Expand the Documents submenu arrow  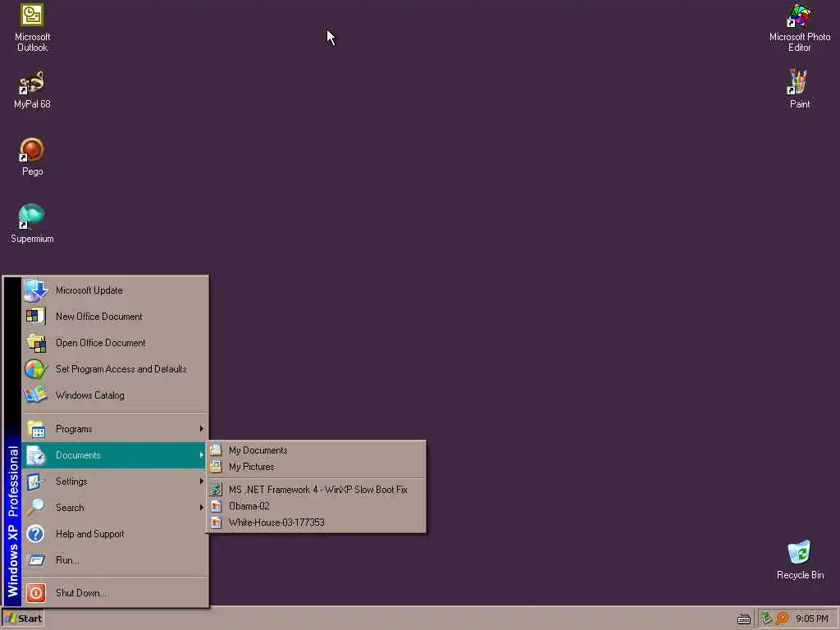click(202, 454)
